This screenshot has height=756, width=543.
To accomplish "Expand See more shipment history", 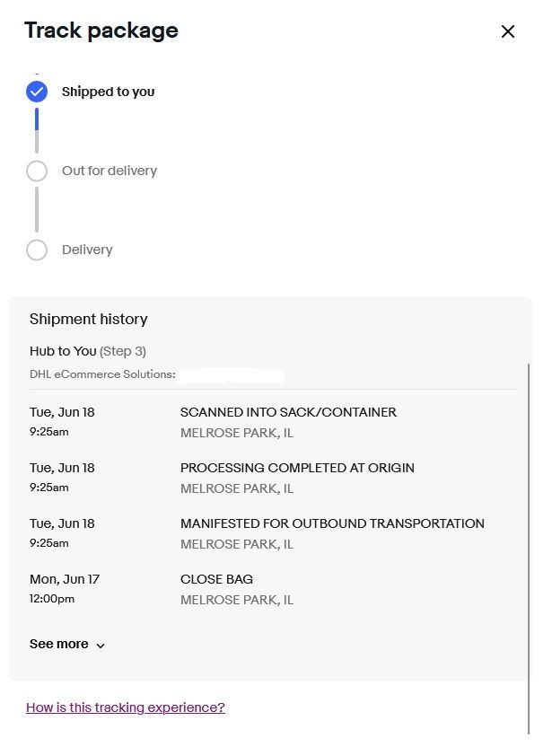I will click(67, 644).
